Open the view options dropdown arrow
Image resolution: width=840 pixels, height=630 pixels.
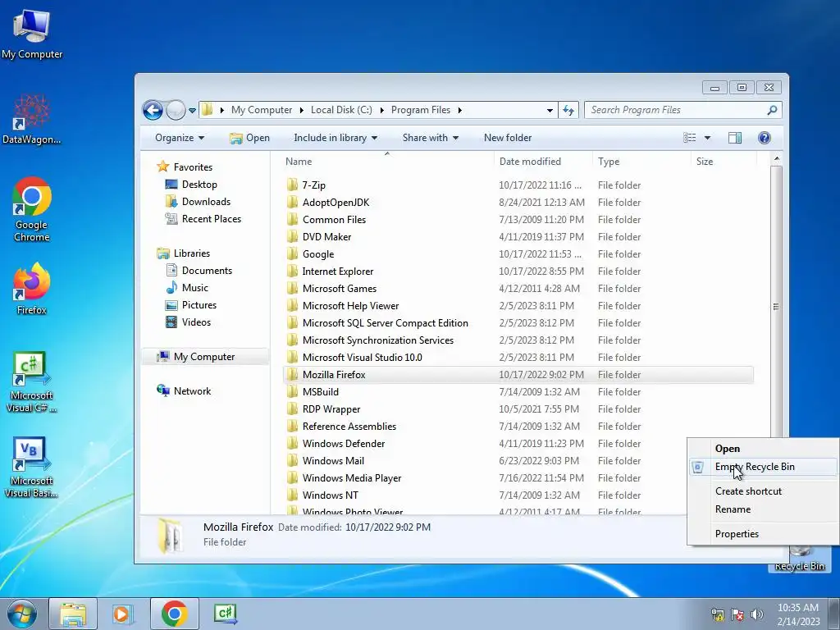tap(707, 138)
